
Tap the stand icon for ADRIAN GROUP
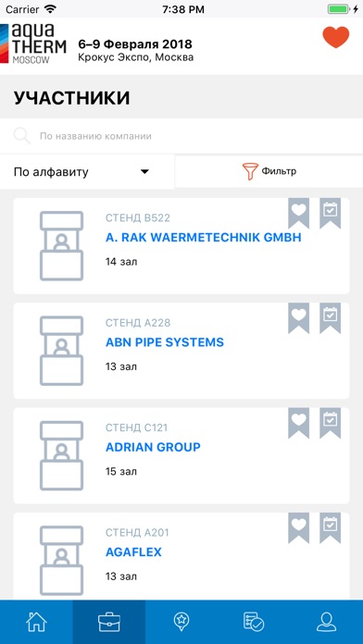click(x=62, y=456)
